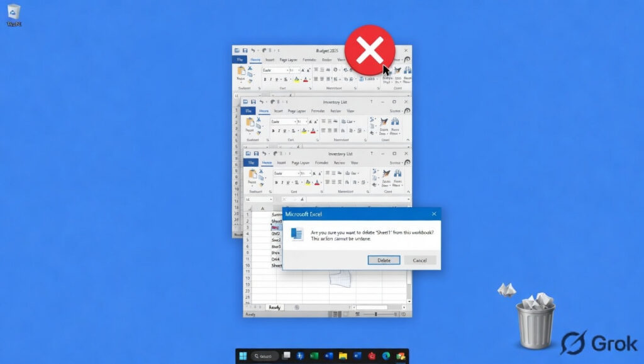Open the This PC desktop icon

pos(13,13)
